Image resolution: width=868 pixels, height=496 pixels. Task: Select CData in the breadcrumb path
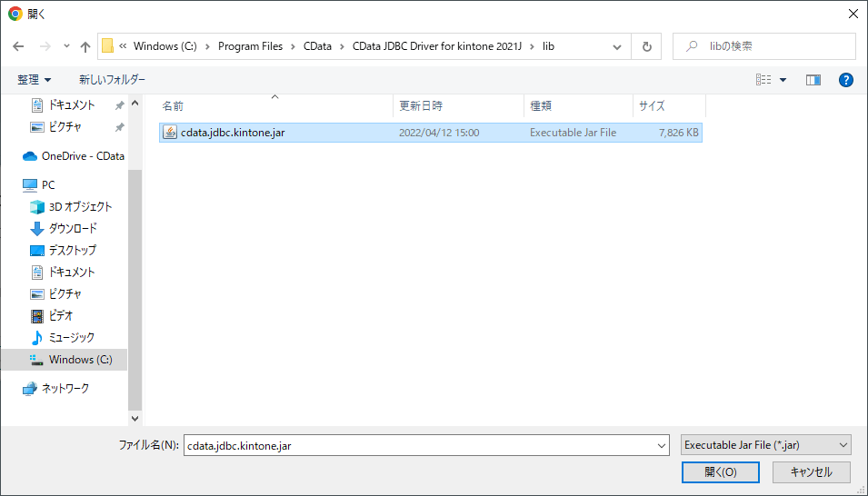coord(318,46)
